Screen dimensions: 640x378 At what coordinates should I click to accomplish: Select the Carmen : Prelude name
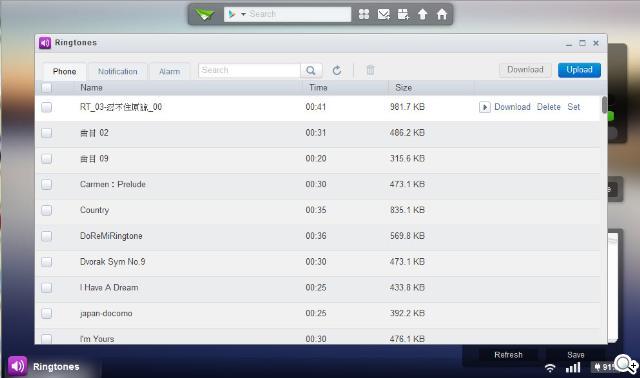pos(113,184)
